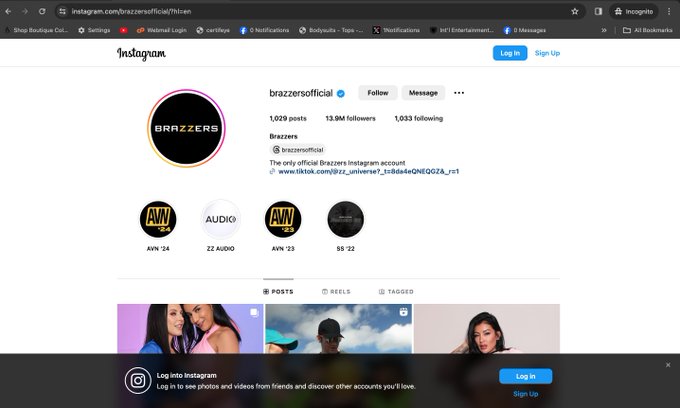Open the 1,033 following list
Image resolution: width=680 pixels, height=408 pixels.
418,118
